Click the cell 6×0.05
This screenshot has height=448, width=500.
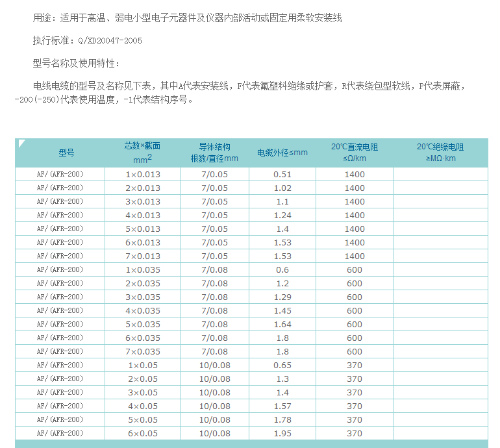point(143,434)
